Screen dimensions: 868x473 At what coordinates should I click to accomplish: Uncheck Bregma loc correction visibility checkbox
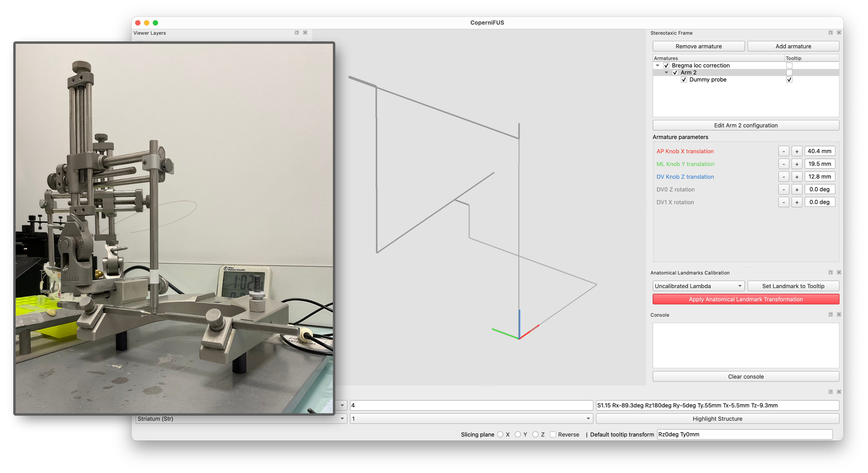666,65
